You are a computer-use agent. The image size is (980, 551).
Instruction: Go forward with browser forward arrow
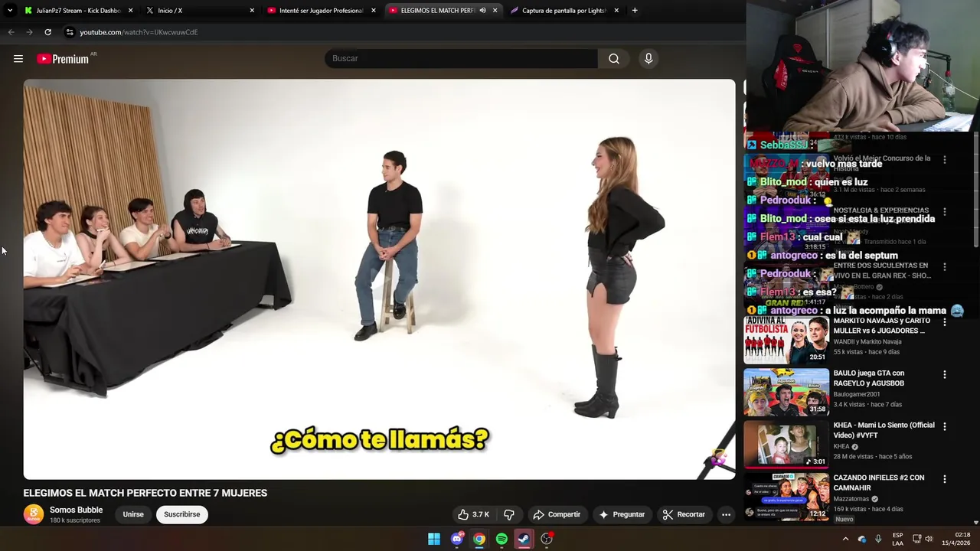pos(29,32)
